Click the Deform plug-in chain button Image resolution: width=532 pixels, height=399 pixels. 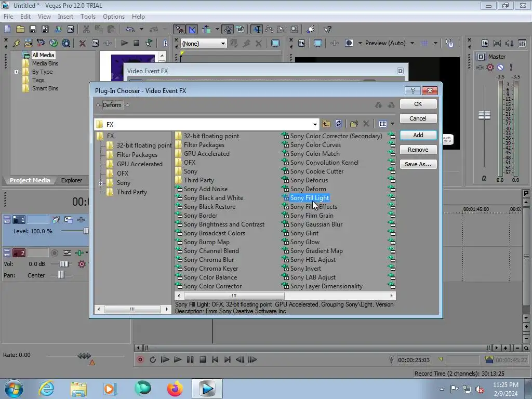tap(112, 105)
